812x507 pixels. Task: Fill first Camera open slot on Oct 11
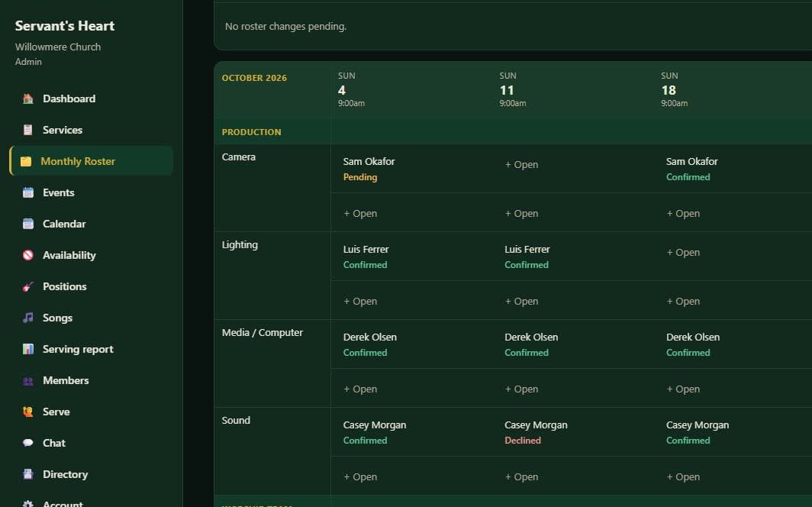pyautogui.click(x=521, y=165)
